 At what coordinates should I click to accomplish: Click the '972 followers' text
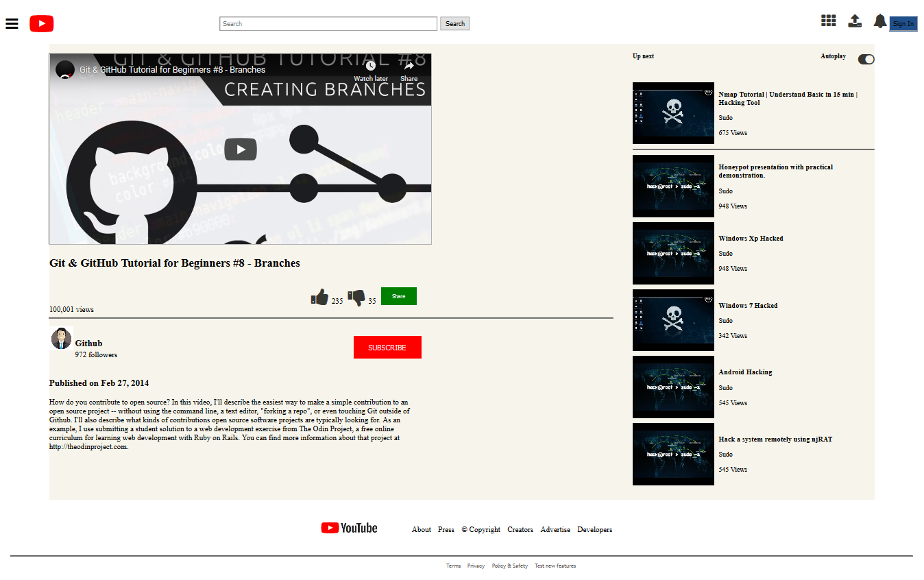click(96, 354)
